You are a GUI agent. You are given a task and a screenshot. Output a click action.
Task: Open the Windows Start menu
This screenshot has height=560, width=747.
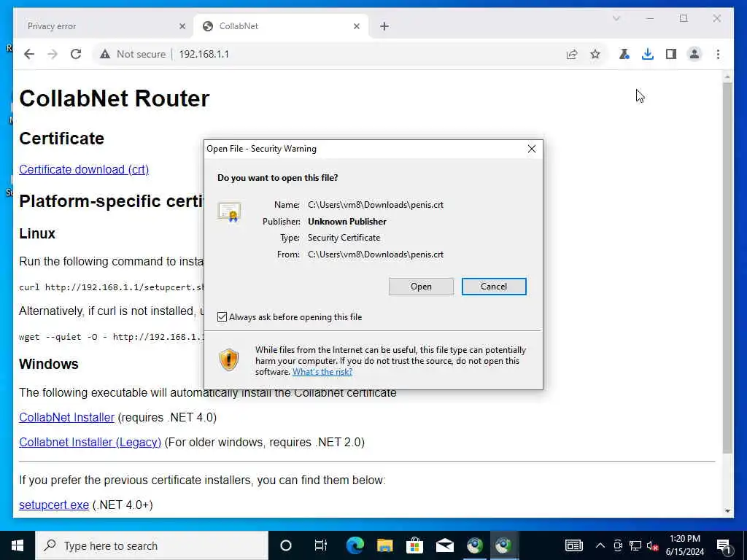[18, 545]
